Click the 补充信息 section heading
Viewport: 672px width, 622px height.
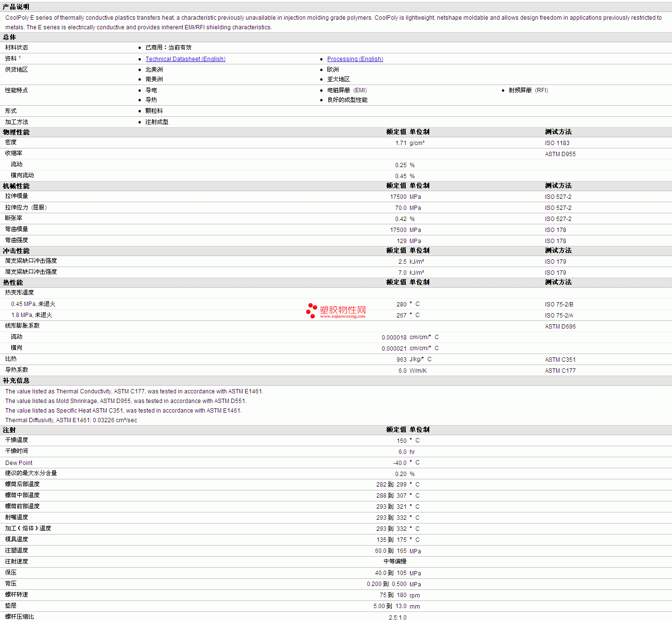coord(16,380)
